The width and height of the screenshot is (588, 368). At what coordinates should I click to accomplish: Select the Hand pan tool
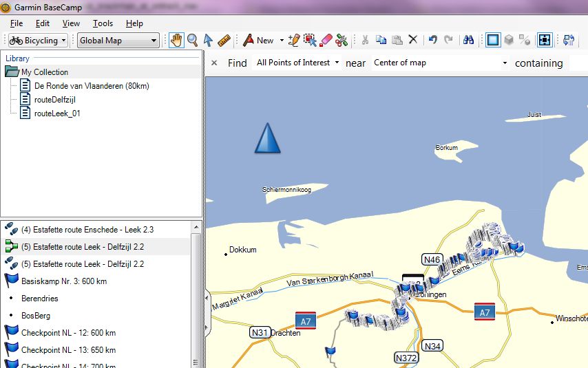[176, 40]
